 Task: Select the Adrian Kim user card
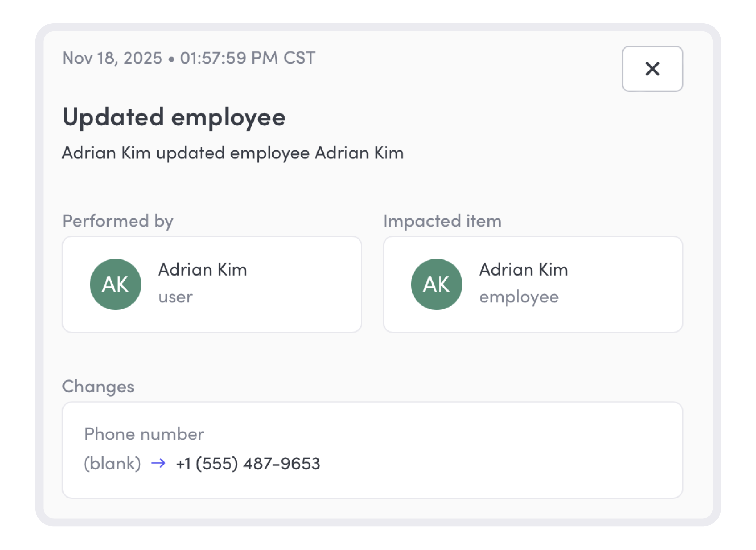[x=212, y=284]
